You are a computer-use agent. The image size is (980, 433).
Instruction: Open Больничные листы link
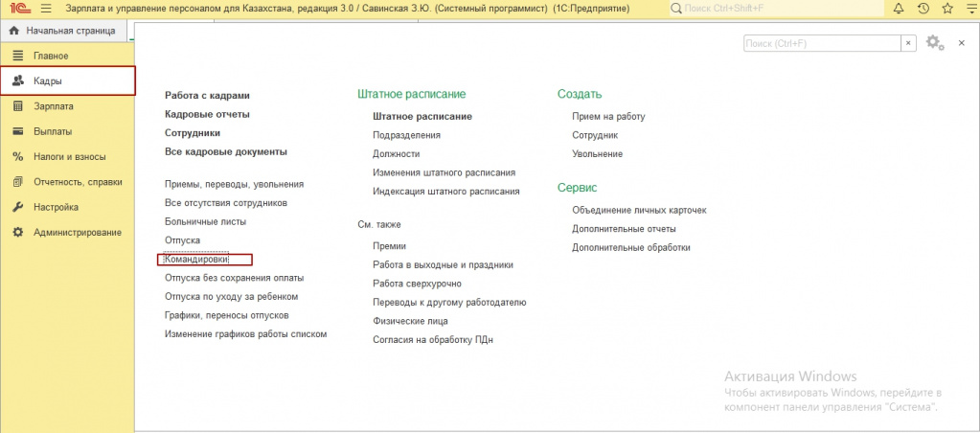click(205, 222)
